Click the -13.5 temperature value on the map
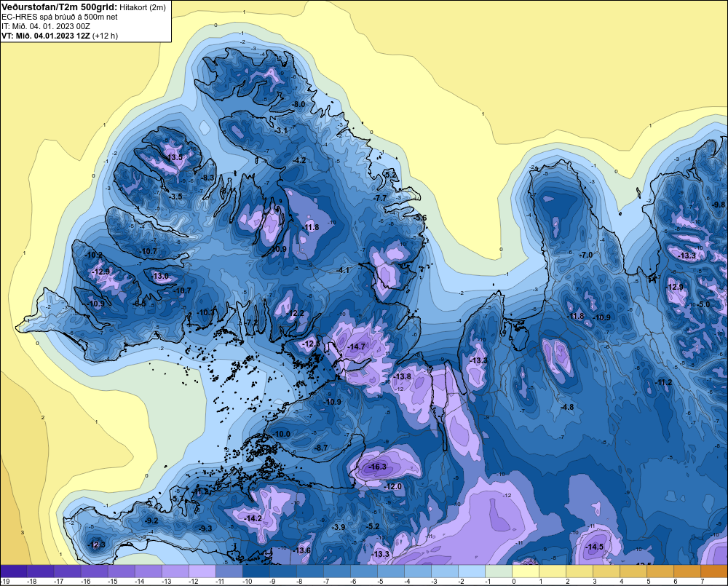 tap(175, 157)
